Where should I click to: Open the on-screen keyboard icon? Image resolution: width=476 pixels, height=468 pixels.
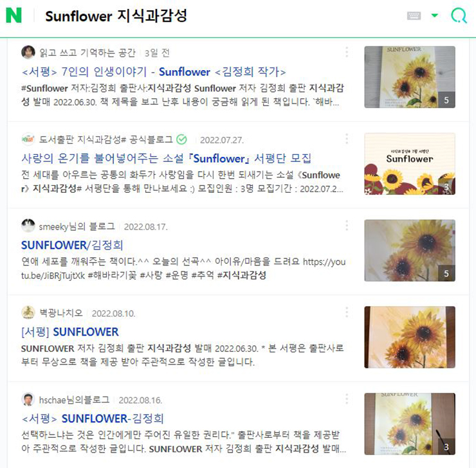click(x=414, y=15)
